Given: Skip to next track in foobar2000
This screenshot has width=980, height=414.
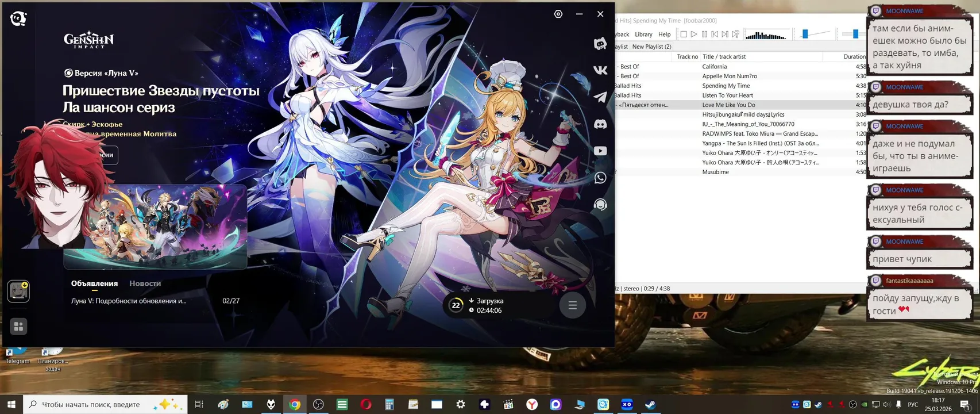Looking at the screenshot, I should (725, 34).
